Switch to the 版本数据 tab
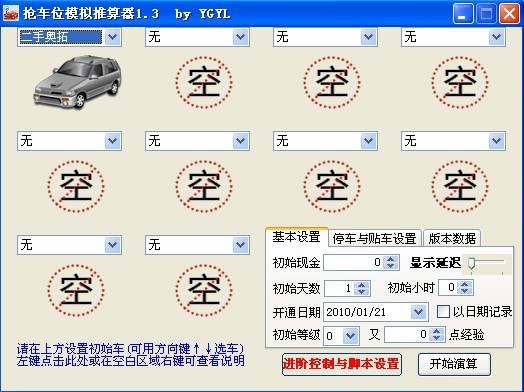Image resolution: width=524 pixels, height=392 pixels. point(452,238)
